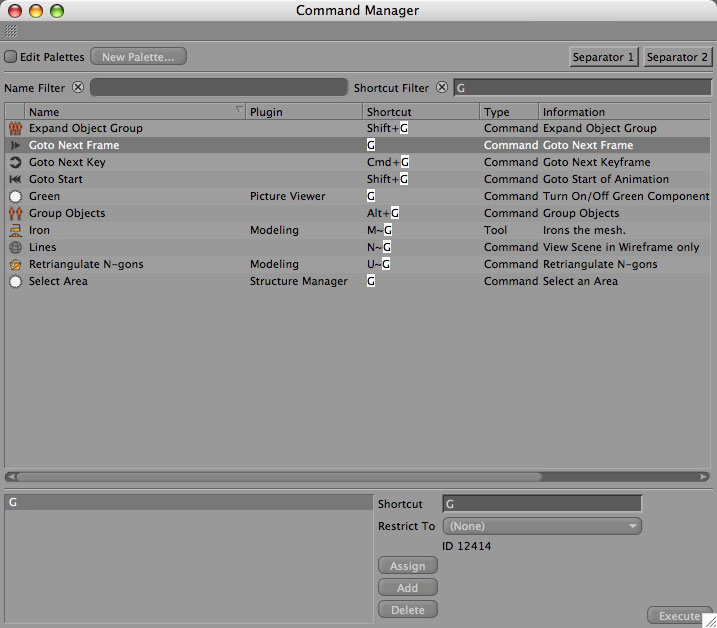Image resolution: width=717 pixels, height=628 pixels.
Task: Enable the Edit Palettes checkbox
Action: coord(11,57)
